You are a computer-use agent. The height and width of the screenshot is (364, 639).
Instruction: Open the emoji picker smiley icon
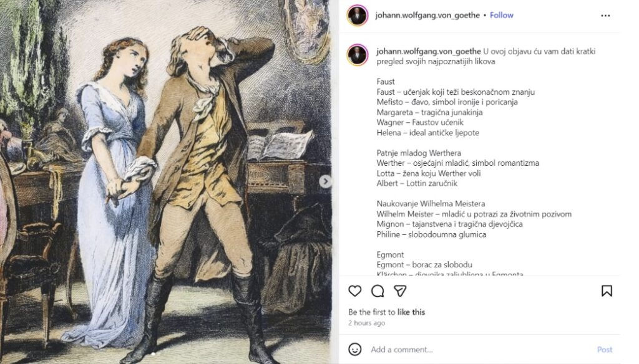coord(355,349)
